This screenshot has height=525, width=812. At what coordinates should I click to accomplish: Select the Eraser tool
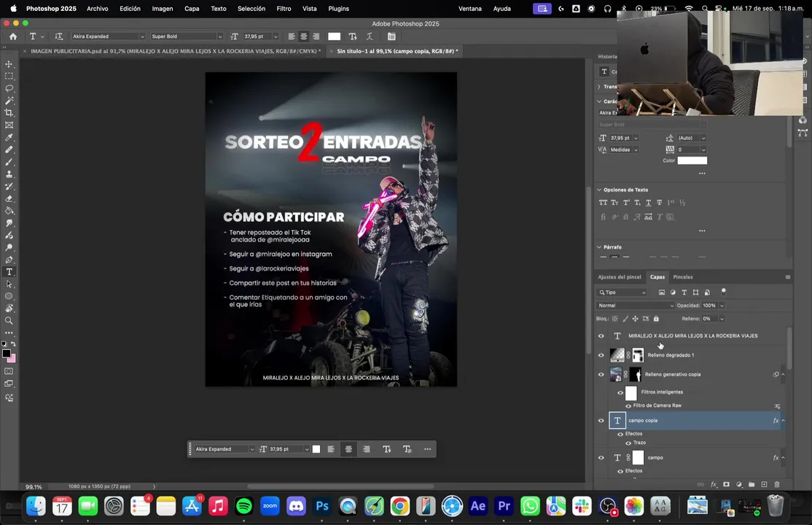[9, 198]
